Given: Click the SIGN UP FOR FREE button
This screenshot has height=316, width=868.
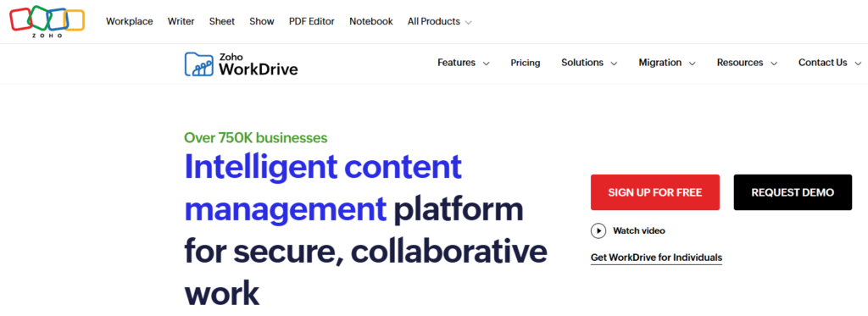Looking at the screenshot, I should pyautogui.click(x=655, y=192).
